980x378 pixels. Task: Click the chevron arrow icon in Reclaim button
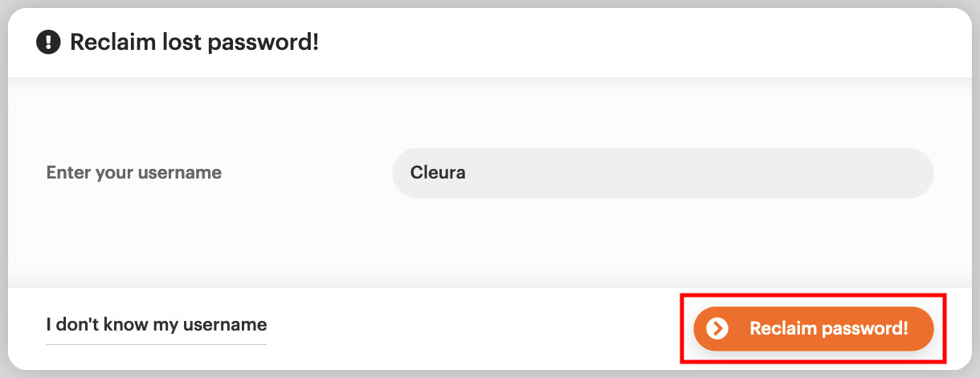pyautogui.click(x=717, y=328)
